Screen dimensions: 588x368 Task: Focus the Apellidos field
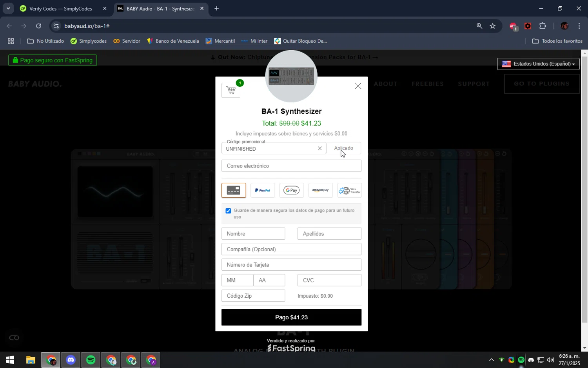(x=329, y=234)
